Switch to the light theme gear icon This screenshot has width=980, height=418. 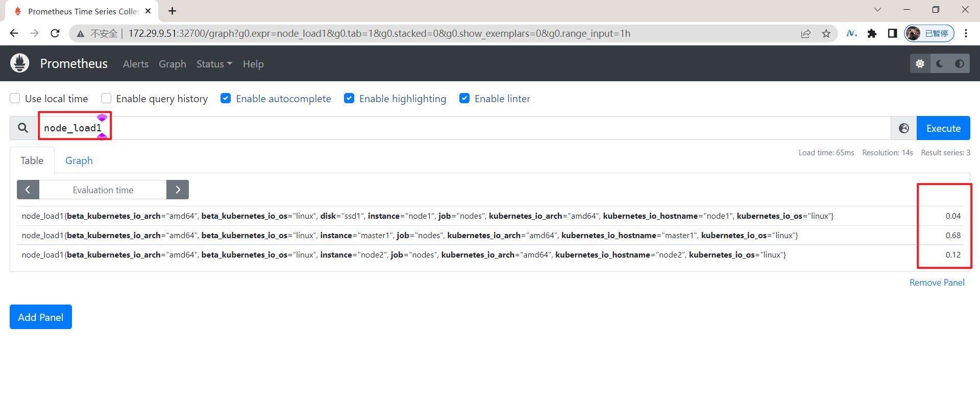(x=920, y=64)
